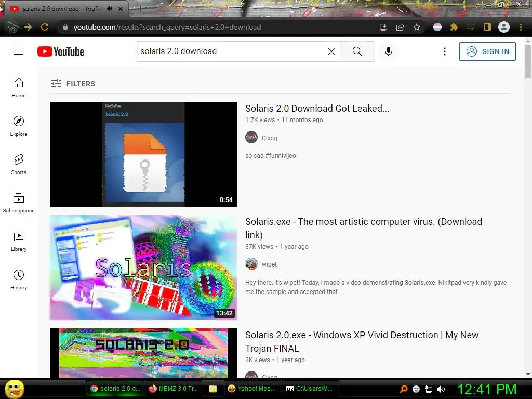Screen dimensions: 532x399
Task: Open the folder taskbar button
Action: [212, 389]
